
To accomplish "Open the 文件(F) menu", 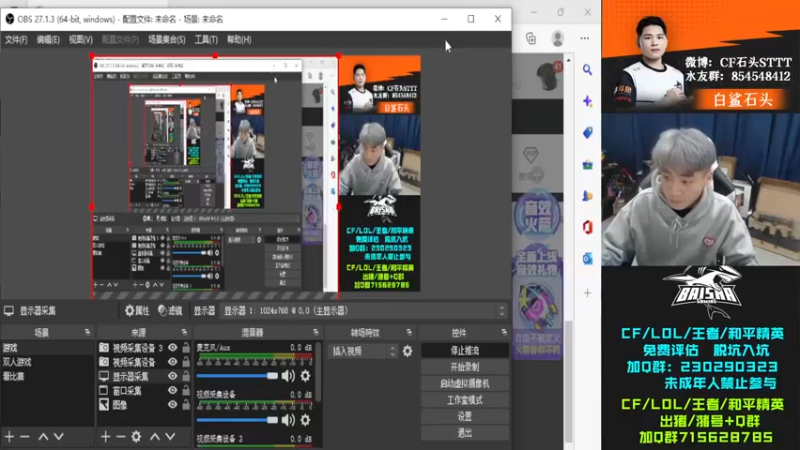I will point(16,40).
